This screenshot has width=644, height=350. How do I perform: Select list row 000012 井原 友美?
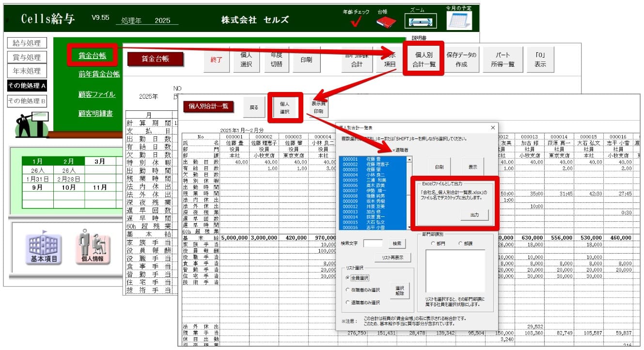coord(373,206)
